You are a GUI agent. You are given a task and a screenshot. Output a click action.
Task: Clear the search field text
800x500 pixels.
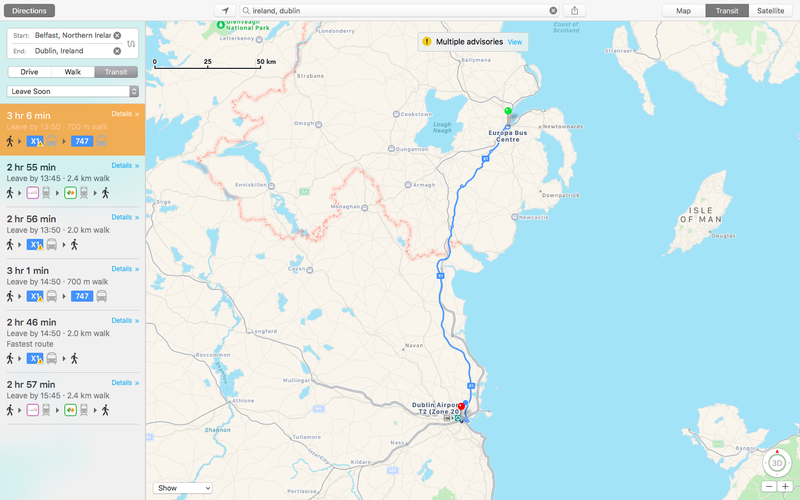coord(553,10)
